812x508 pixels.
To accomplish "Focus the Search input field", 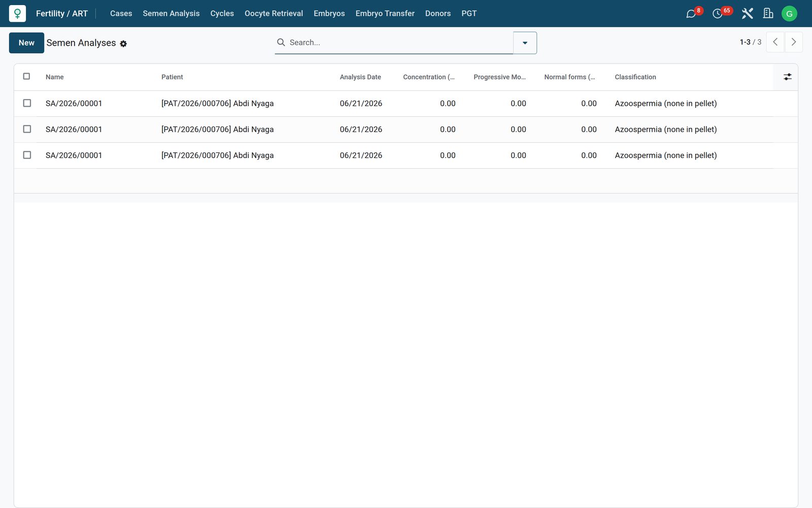I will pos(400,43).
